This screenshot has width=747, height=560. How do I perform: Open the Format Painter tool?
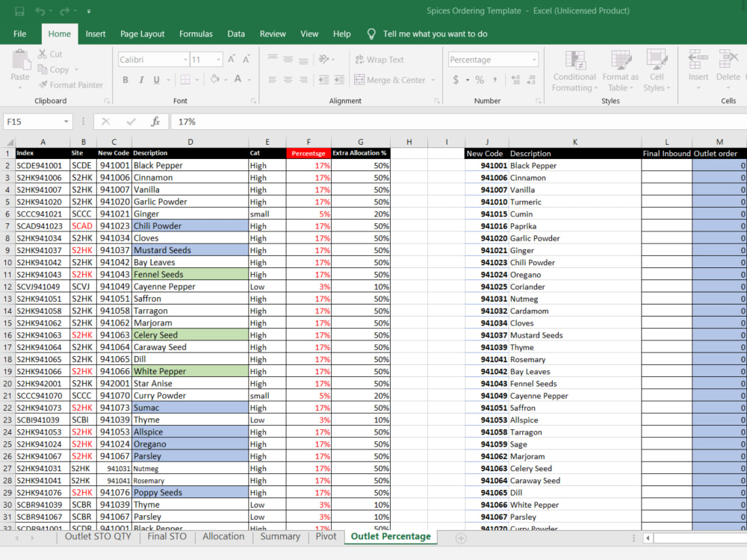coord(71,84)
